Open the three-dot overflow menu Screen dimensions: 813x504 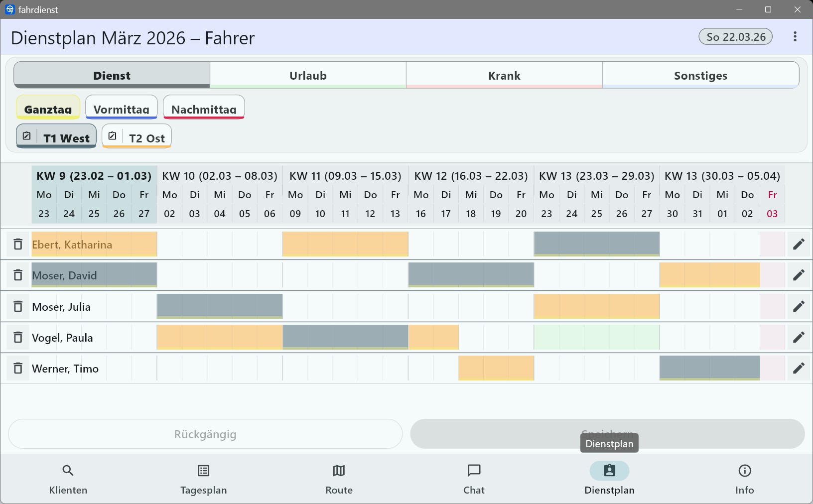pos(795,37)
